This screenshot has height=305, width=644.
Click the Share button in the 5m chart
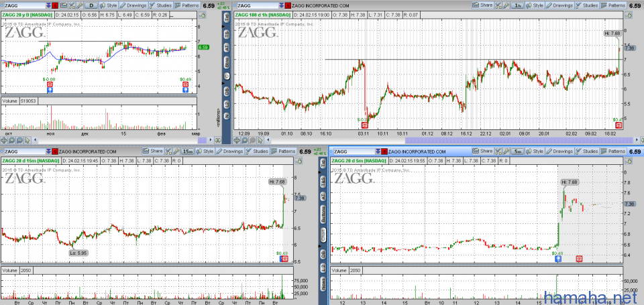pyautogui.click(x=482, y=151)
